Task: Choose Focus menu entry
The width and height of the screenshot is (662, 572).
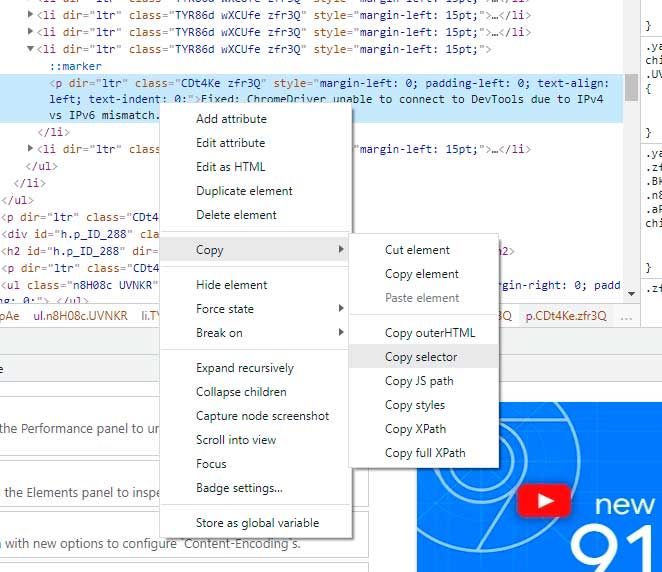Action: pyautogui.click(x=256, y=464)
